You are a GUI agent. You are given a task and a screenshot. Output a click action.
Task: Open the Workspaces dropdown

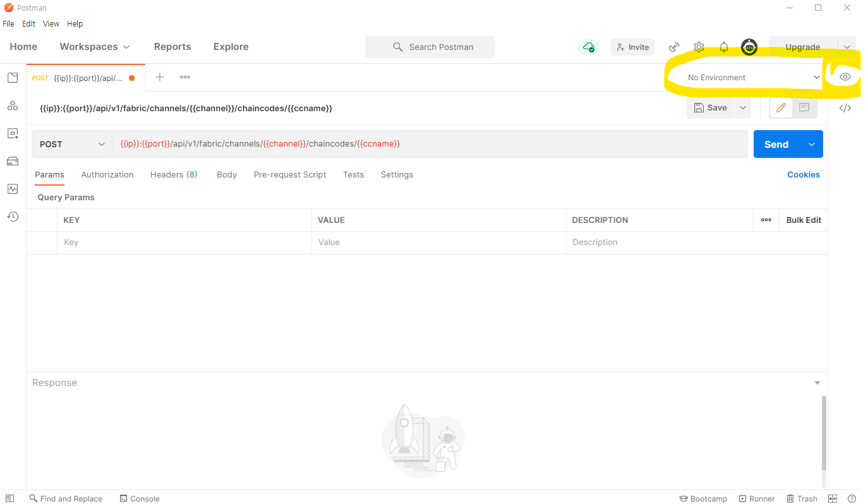click(95, 47)
